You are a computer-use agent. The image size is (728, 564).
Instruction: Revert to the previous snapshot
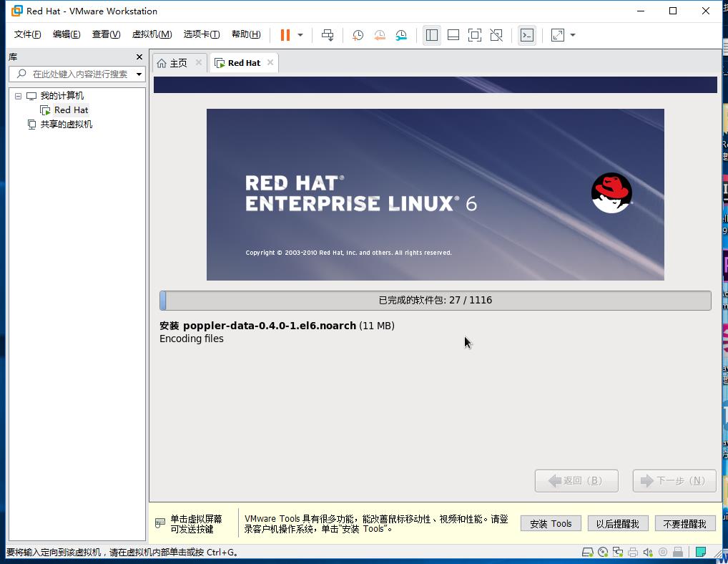[379, 35]
